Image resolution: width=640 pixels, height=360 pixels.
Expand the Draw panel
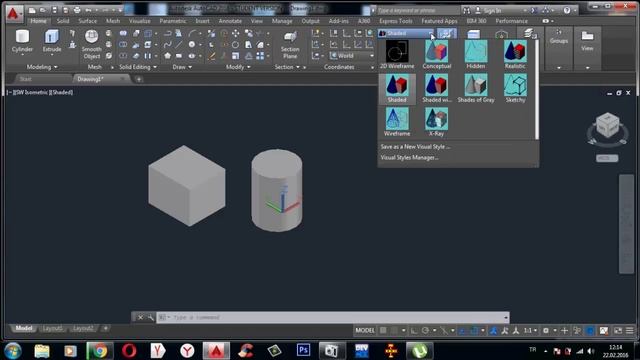click(182, 67)
